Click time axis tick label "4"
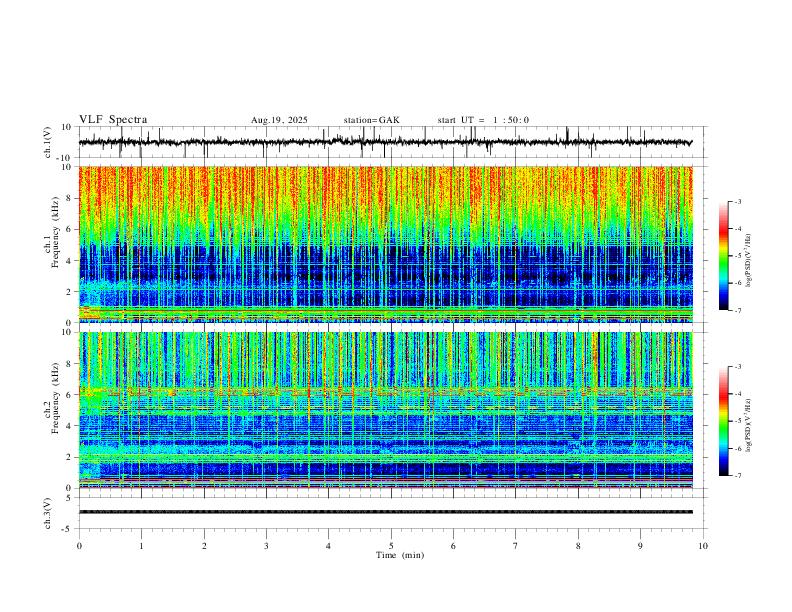Screen dimensions: 792x612 329,546
